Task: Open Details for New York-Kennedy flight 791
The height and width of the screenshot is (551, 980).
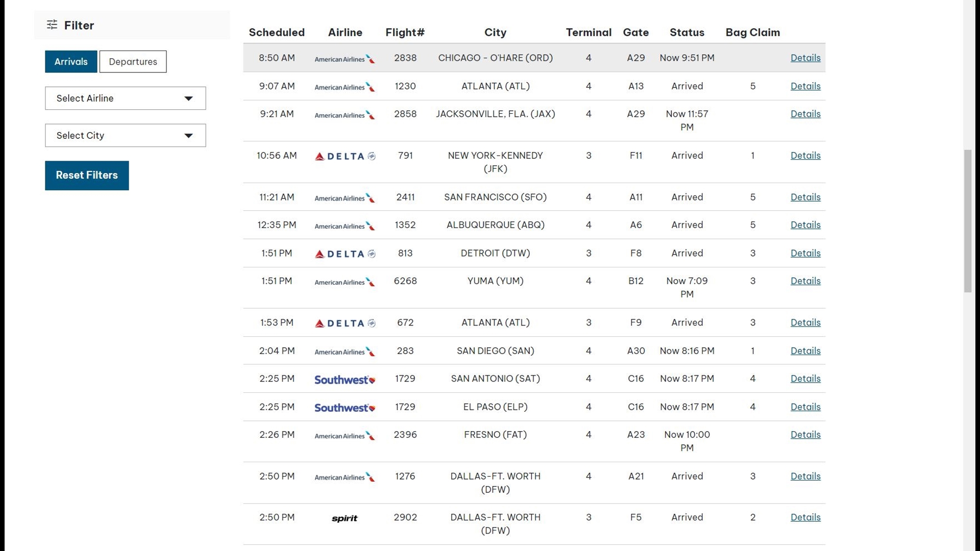Action: point(805,156)
